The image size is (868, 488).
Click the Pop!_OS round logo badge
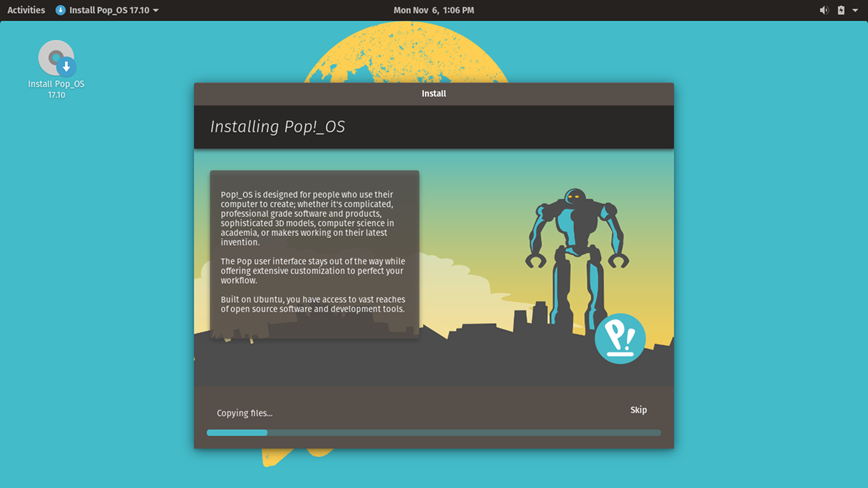620,339
